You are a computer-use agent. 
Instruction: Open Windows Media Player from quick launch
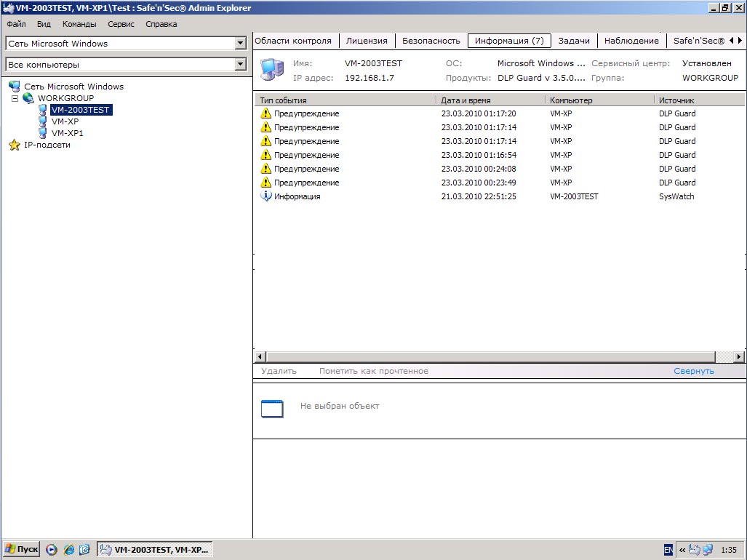pos(52,550)
